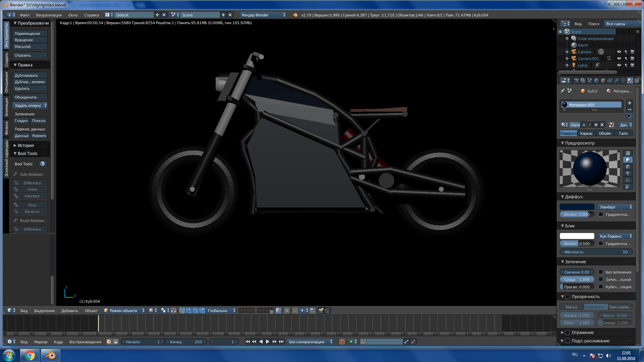Click the Дублировать button
The height and width of the screenshot is (362, 644).
click(30, 75)
